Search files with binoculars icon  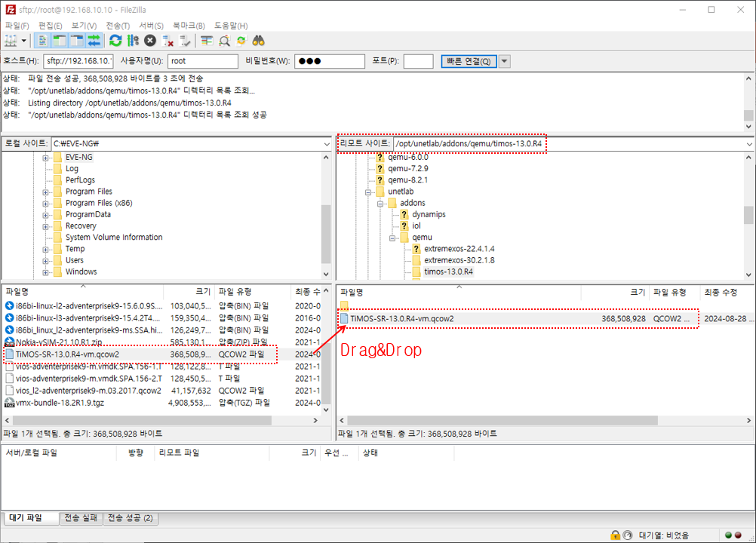[x=259, y=41]
